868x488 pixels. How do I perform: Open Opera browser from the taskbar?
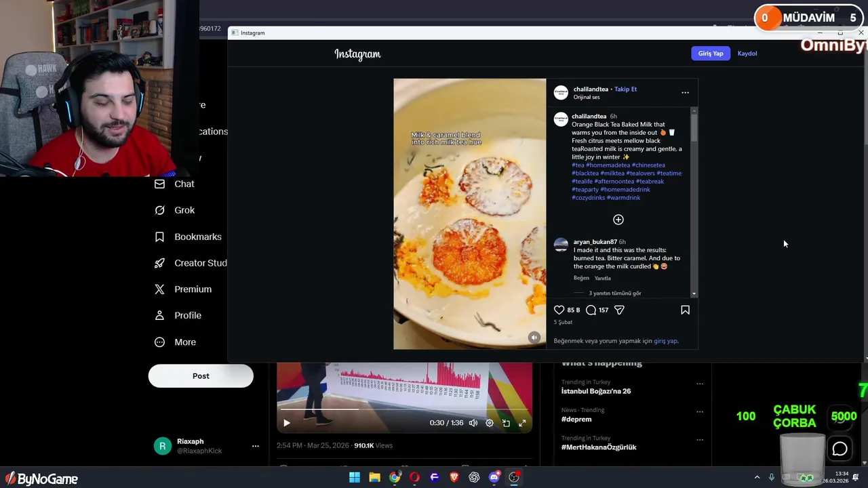(x=414, y=478)
